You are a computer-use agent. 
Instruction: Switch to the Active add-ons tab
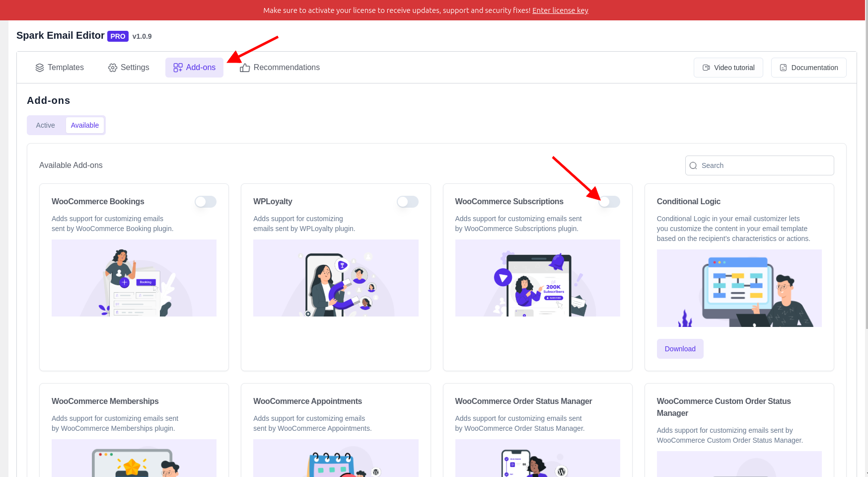(45, 125)
